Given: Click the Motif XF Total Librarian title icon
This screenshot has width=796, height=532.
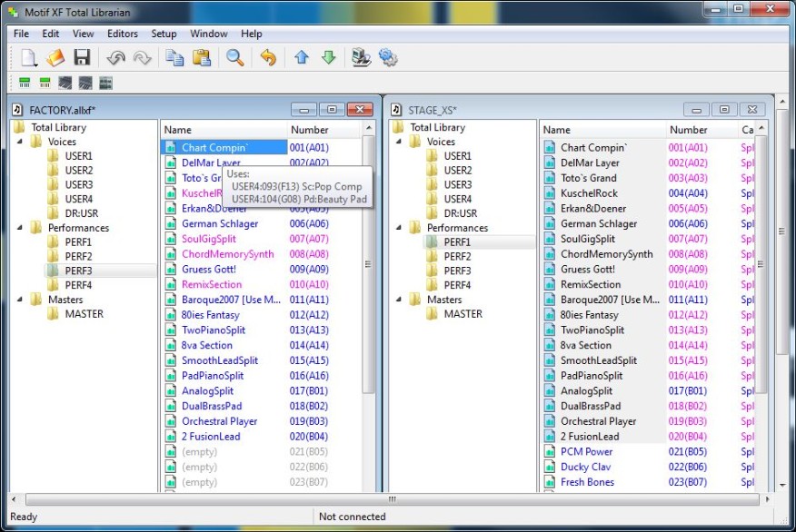Looking at the screenshot, I should tap(14, 12).
